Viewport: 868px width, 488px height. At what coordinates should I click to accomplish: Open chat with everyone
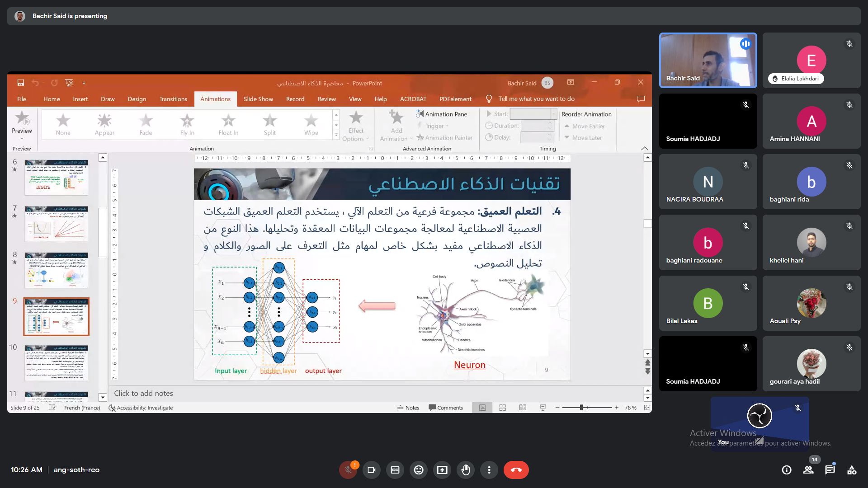(x=830, y=470)
